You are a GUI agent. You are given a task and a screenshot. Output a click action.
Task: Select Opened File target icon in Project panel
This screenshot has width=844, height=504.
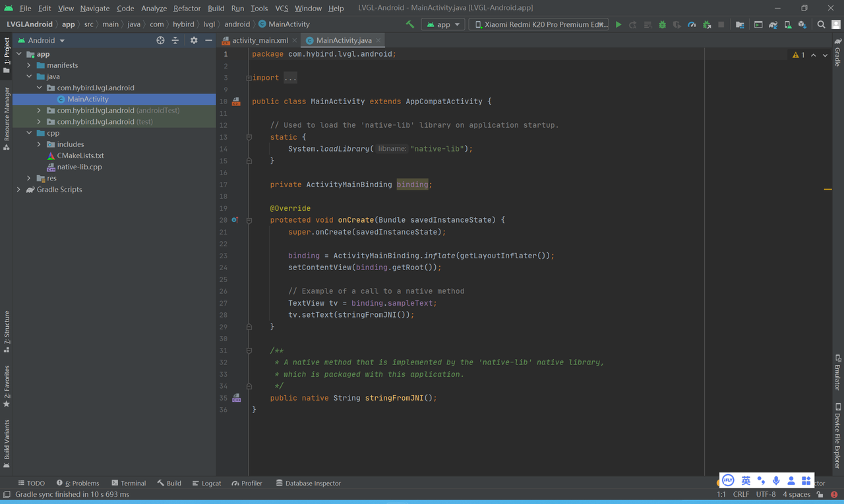pos(160,40)
